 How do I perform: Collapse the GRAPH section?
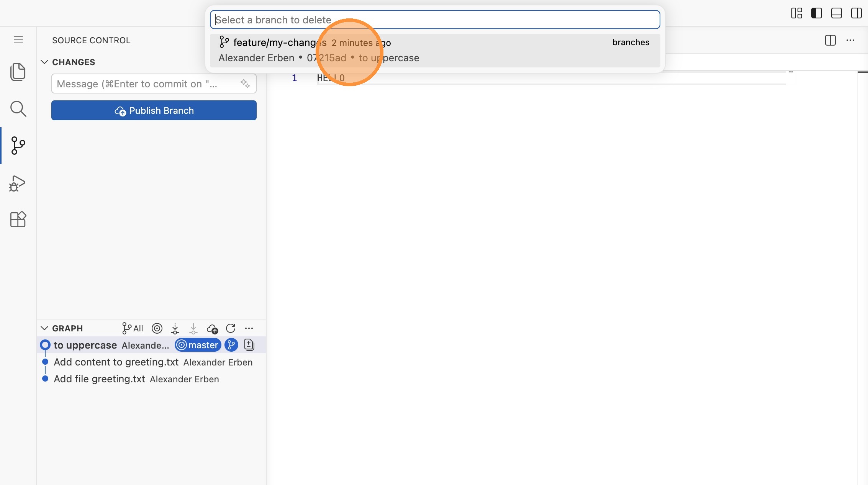[x=44, y=328]
